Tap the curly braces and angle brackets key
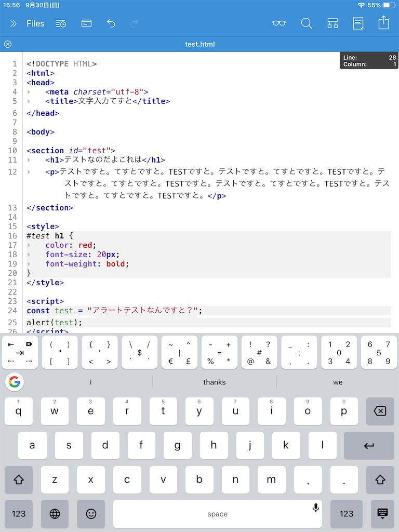Image resolution: width=399 pixels, height=532 pixels. pos(99,352)
